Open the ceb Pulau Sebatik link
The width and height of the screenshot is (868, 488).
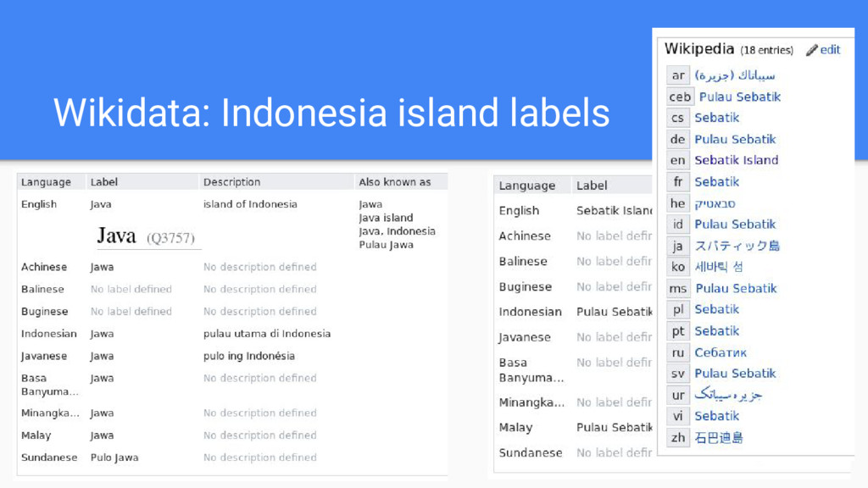tap(739, 97)
